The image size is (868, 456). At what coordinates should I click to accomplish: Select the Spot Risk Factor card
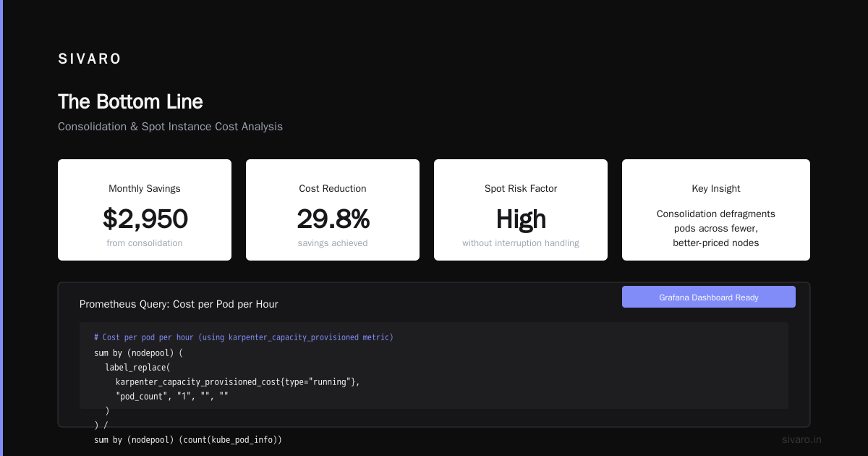pos(521,210)
